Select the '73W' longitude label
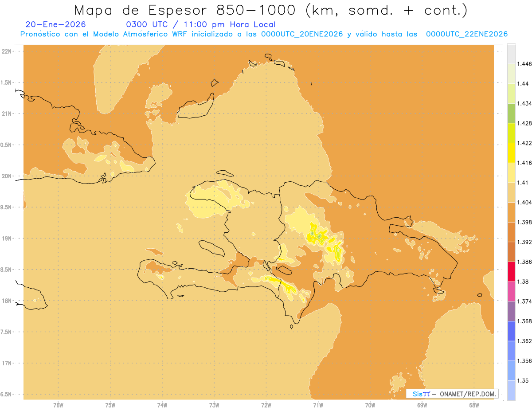 coord(214,405)
